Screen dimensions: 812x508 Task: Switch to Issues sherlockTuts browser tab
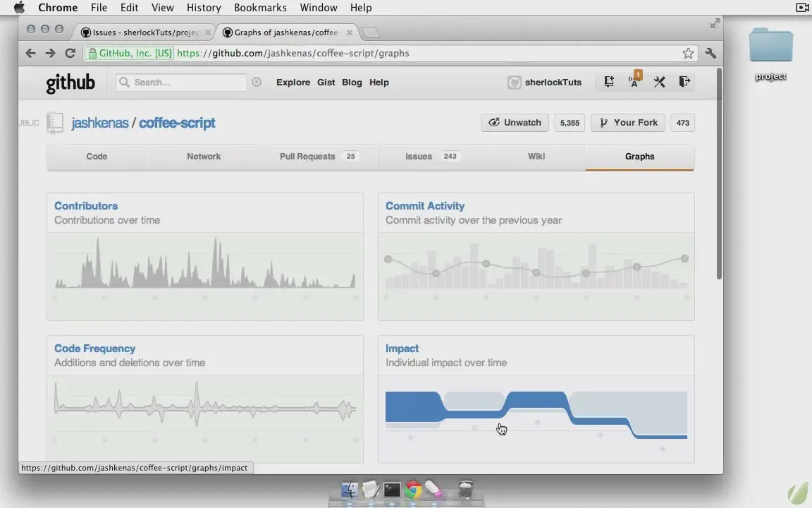(x=144, y=32)
